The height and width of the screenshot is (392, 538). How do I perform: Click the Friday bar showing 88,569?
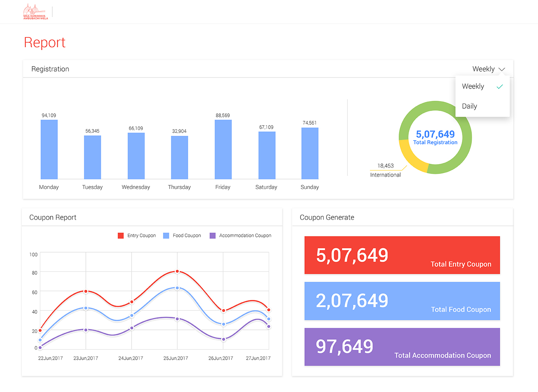point(223,150)
